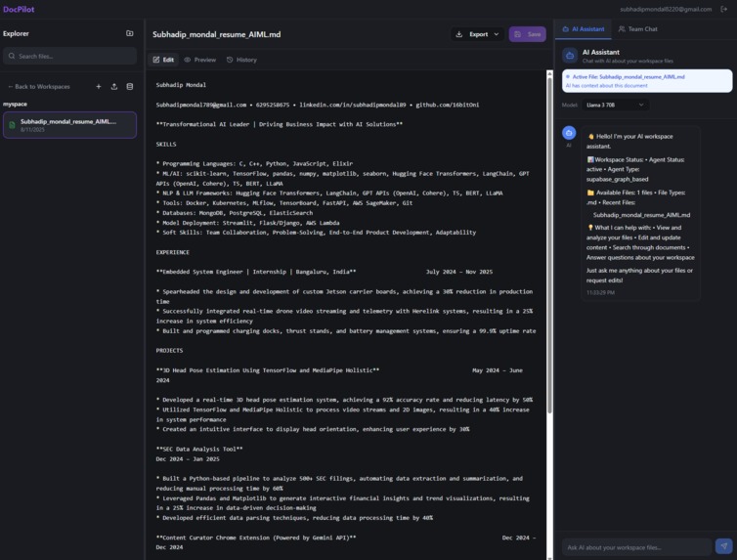Screen dimensions: 737x560
Task: Click the user email in top bar
Action: pos(666,9)
